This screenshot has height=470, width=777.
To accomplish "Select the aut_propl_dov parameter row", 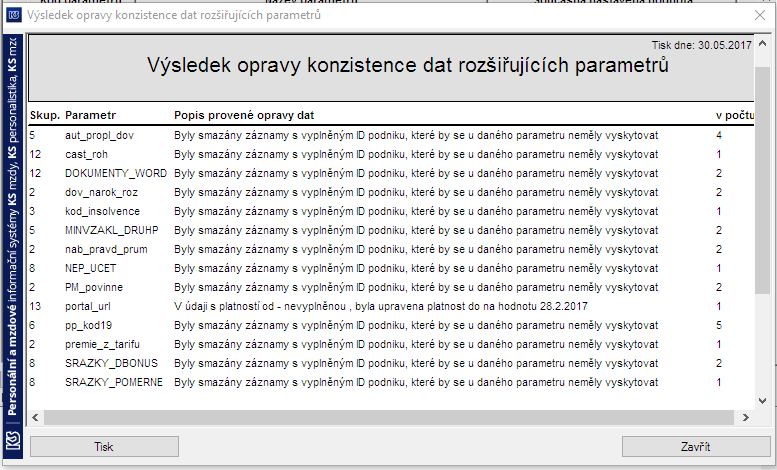I will coord(391,135).
